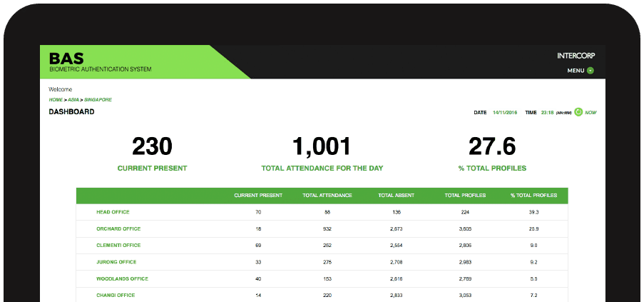The image size is (644, 302).
Task: Click CURRENT PRESENT column header
Action: click(x=258, y=196)
